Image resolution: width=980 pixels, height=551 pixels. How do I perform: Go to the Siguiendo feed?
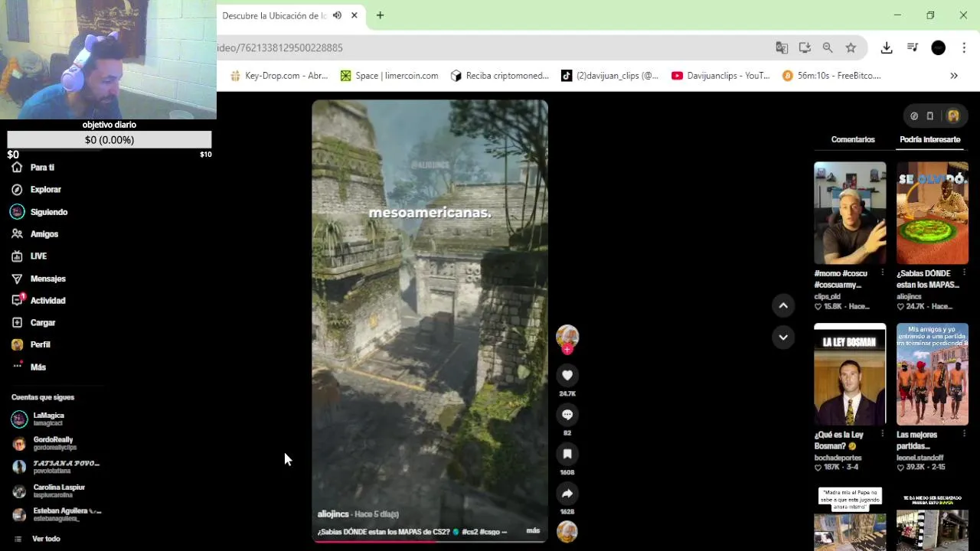click(39, 212)
